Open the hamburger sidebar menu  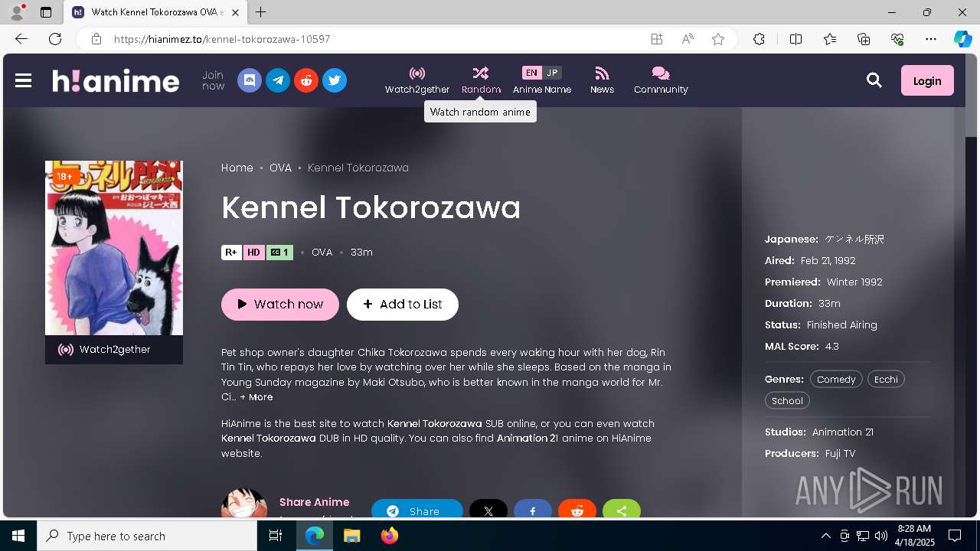[x=24, y=80]
